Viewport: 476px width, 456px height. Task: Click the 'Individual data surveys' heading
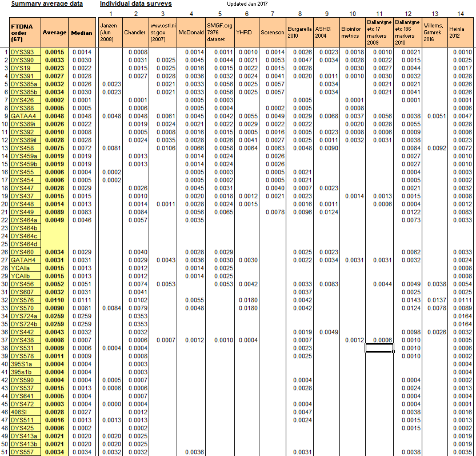tap(135, 4)
